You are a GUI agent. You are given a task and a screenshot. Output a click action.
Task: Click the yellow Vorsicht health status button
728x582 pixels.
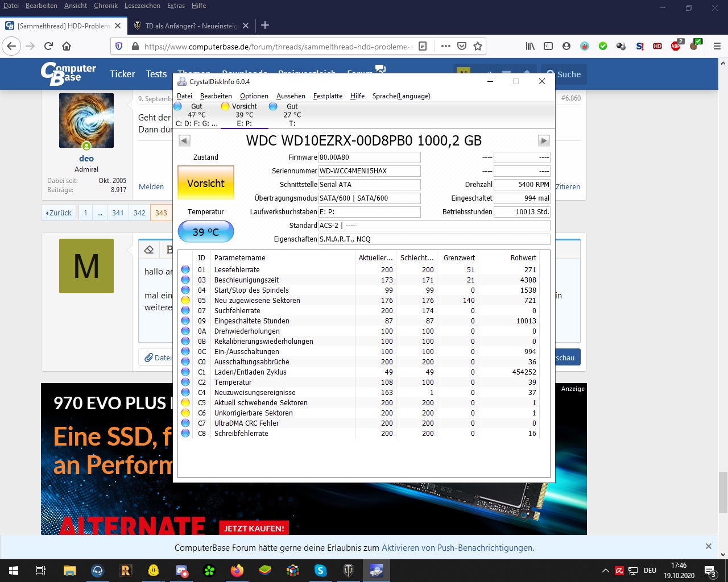pos(206,183)
